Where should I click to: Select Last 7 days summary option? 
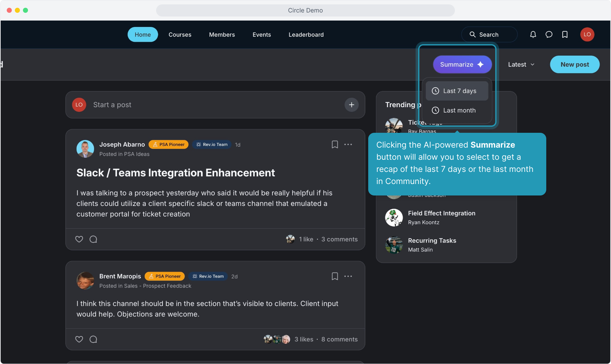457,91
